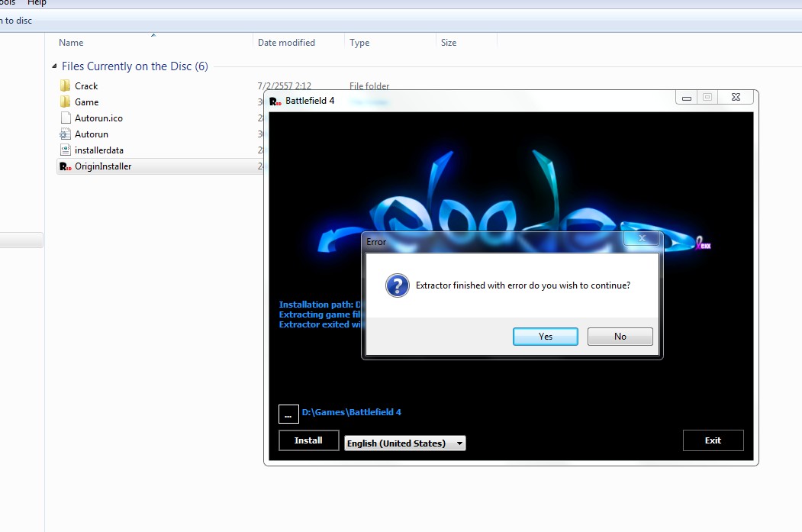Click the Battlefield 4 title bar icon
Screen dimensions: 802x532
pyautogui.click(x=276, y=101)
